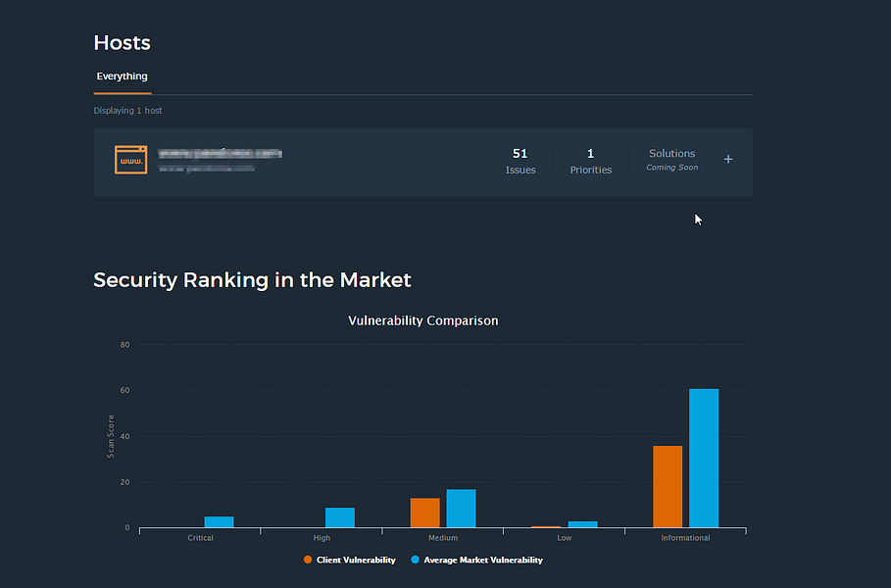This screenshot has height=588, width=891.
Task: Click the Vulnerability Comparison chart title
Action: tap(422, 321)
